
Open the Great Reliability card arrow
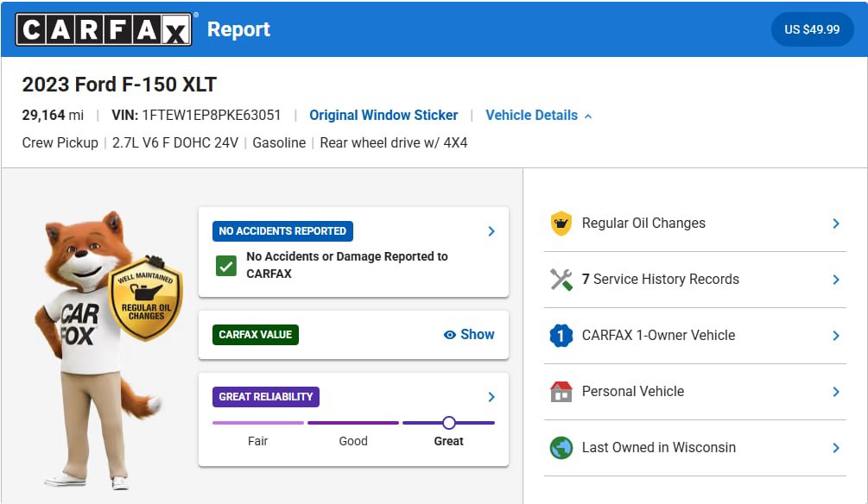coord(491,397)
